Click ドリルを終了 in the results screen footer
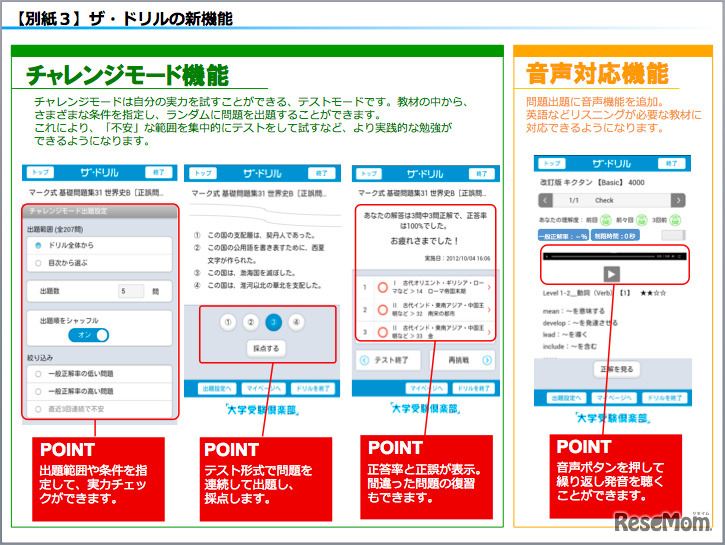725x545 pixels. 473,388
